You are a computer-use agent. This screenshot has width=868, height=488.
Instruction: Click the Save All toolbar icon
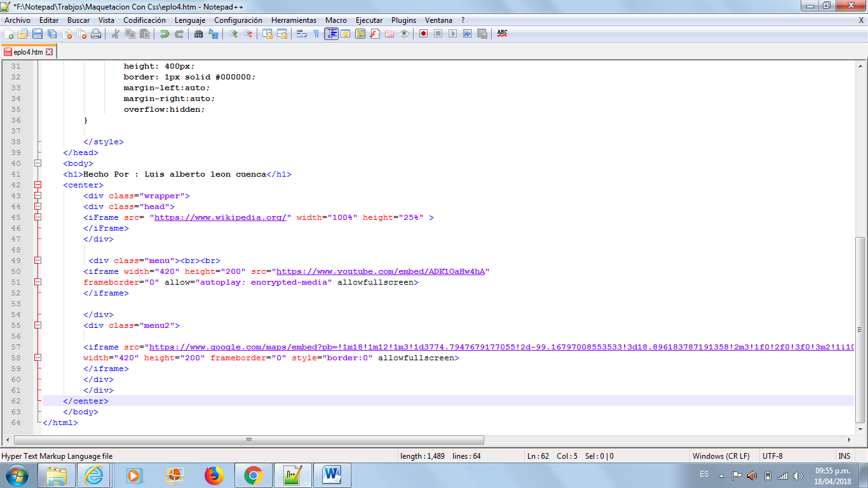tap(51, 34)
